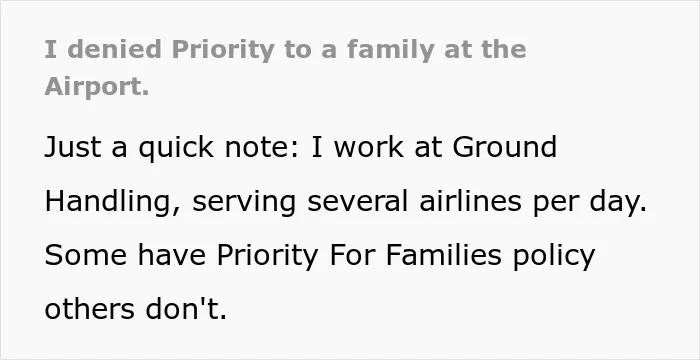
Task: Click the word "don't." at the paragraph's end
Action: pos(186,309)
